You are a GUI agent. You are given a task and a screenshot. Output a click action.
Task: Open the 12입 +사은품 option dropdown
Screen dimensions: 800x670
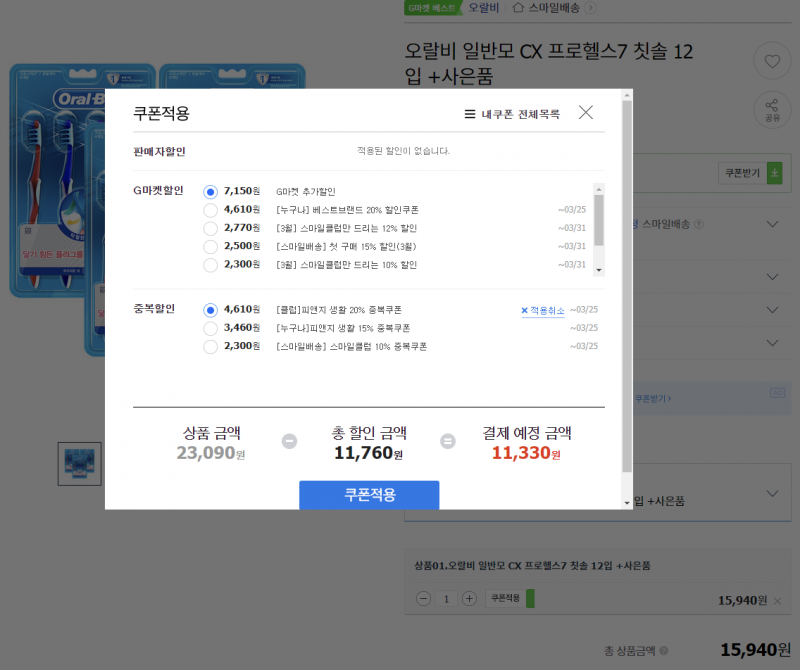pyautogui.click(x=772, y=493)
